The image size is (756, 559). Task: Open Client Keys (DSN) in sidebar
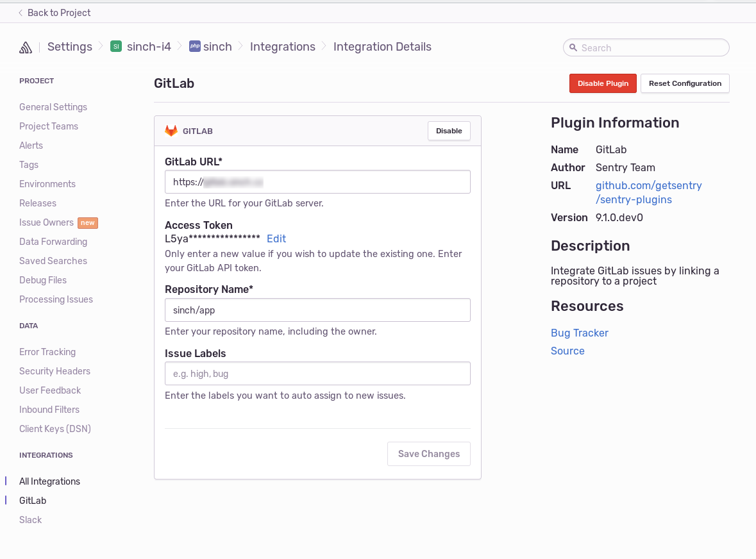pos(55,430)
